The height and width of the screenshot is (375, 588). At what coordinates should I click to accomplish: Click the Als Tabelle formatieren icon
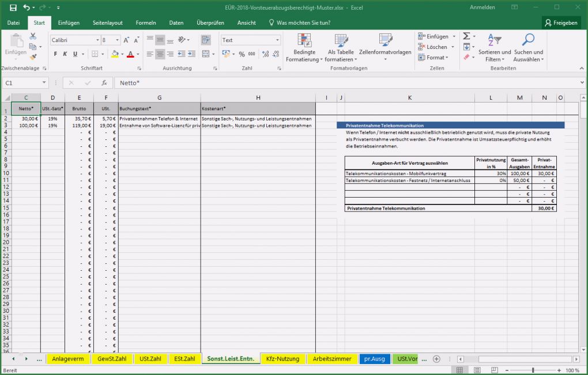(340, 49)
